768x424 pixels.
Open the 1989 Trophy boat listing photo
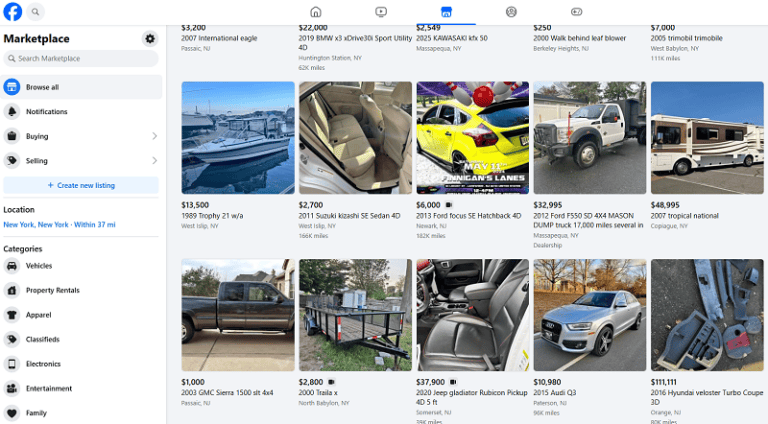coord(238,138)
